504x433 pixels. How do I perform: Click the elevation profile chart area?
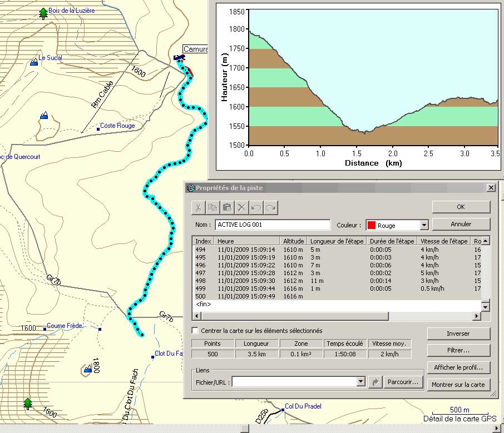pyautogui.click(x=373, y=77)
